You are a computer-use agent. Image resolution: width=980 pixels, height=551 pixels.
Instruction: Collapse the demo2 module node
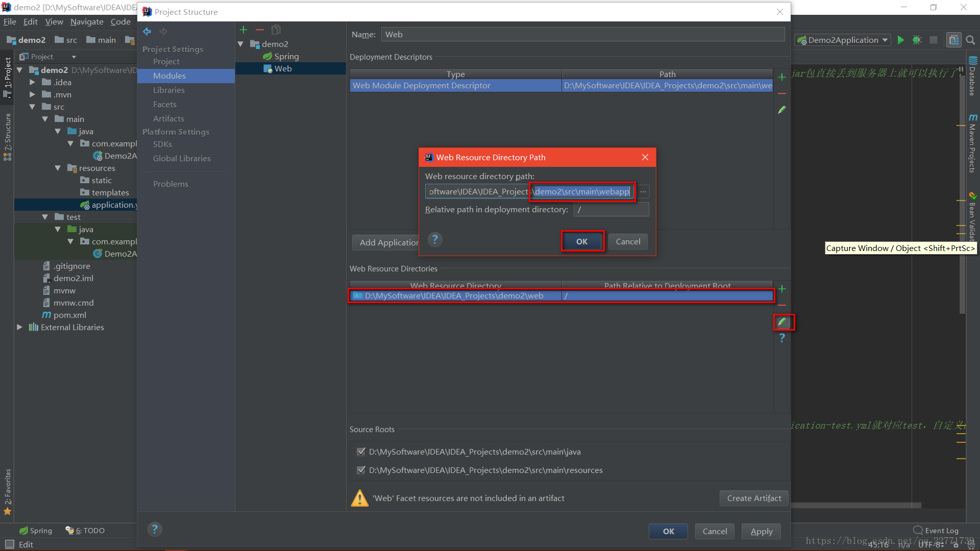click(241, 44)
